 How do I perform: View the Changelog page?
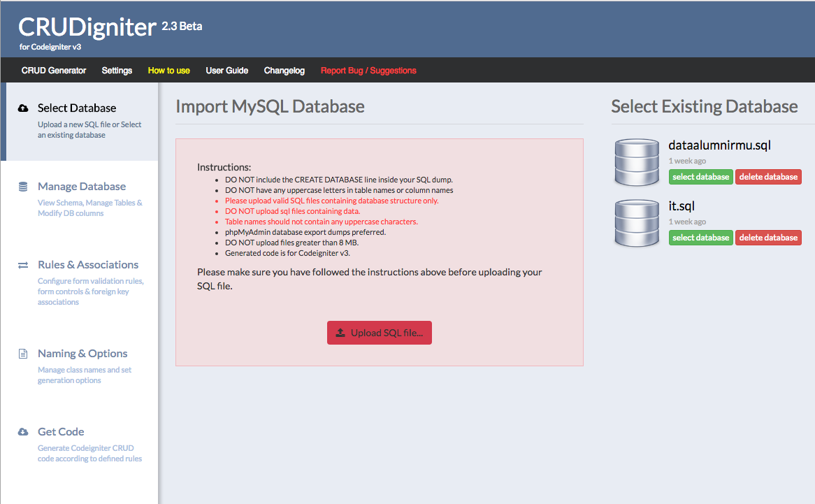tap(284, 71)
